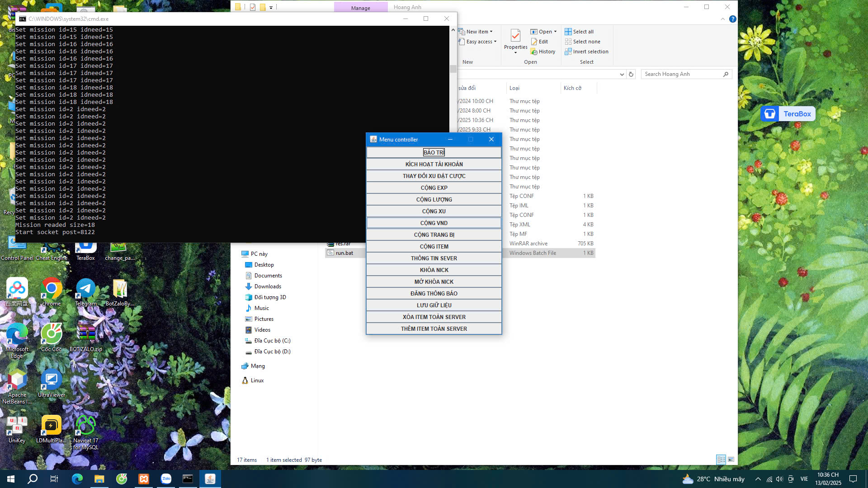Click the CỘNG XU button
Image resolution: width=868 pixels, height=488 pixels.
tap(434, 211)
